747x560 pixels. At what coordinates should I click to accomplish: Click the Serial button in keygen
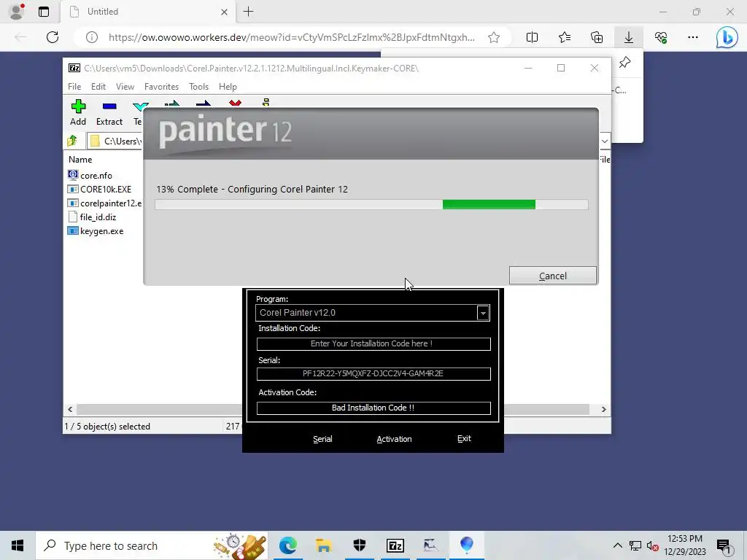point(322,439)
